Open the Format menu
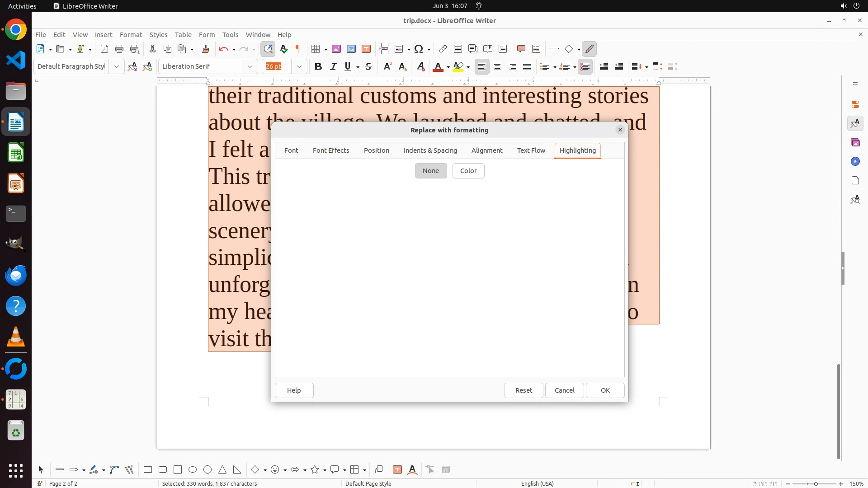Screen dimensions: 868x488 click(131, 35)
